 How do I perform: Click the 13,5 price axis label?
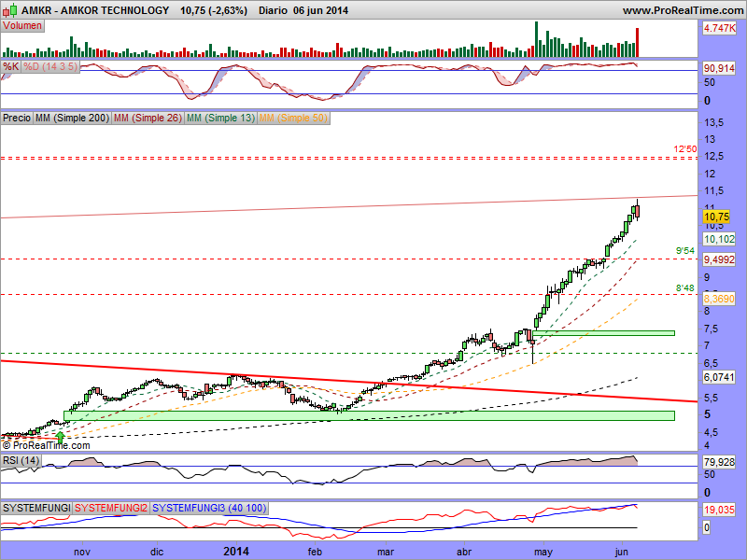coord(713,122)
